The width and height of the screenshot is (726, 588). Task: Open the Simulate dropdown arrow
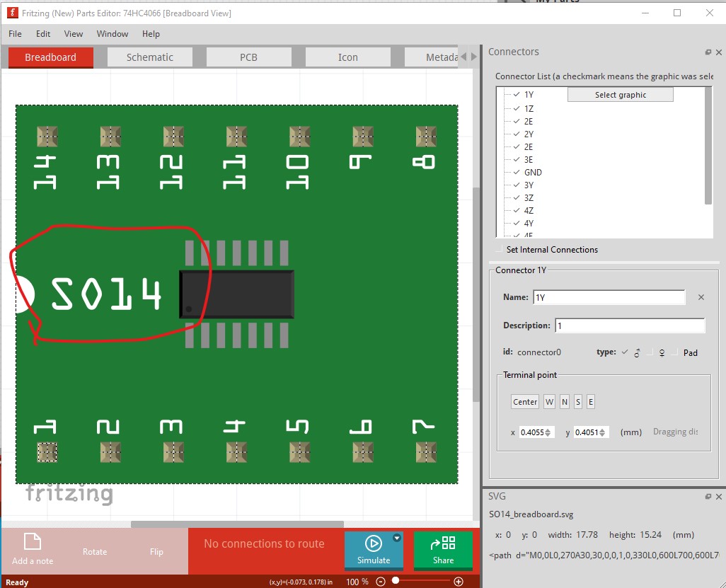tap(397, 538)
